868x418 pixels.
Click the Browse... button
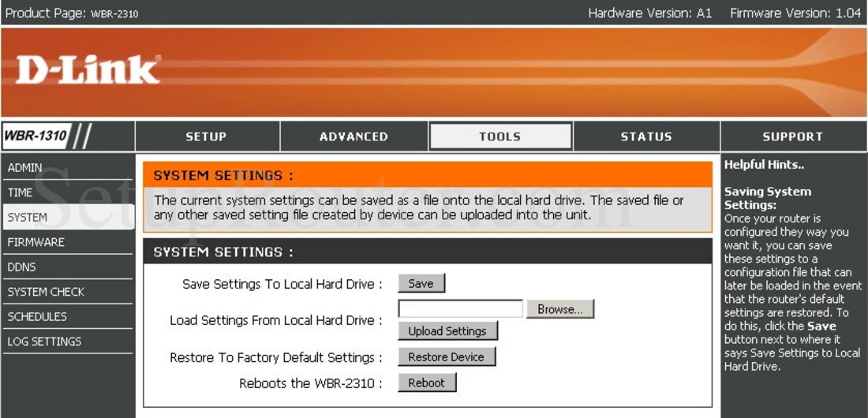tap(559, 309)
